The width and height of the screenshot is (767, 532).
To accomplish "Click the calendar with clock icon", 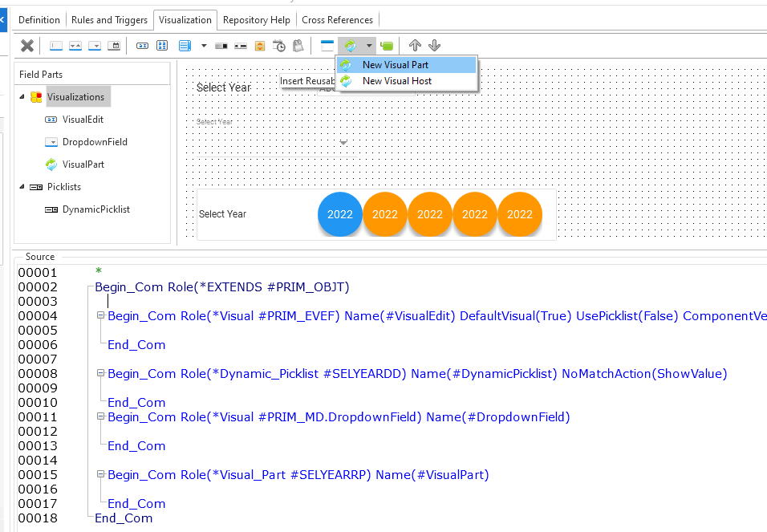I will [x=279, y=46].
